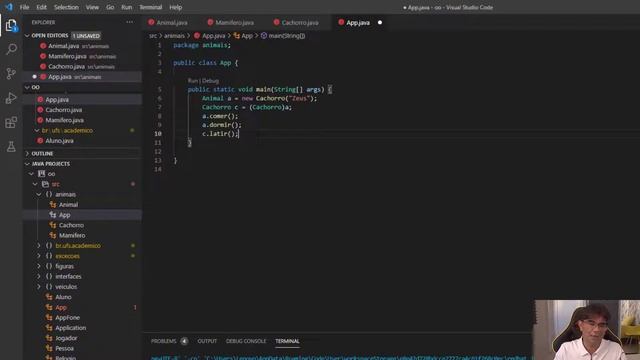Open the Selection menu

tap(66, 7)
